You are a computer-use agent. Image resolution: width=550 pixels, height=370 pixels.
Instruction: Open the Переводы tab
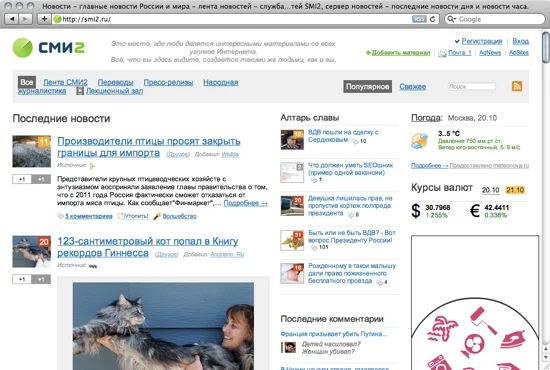115,82
